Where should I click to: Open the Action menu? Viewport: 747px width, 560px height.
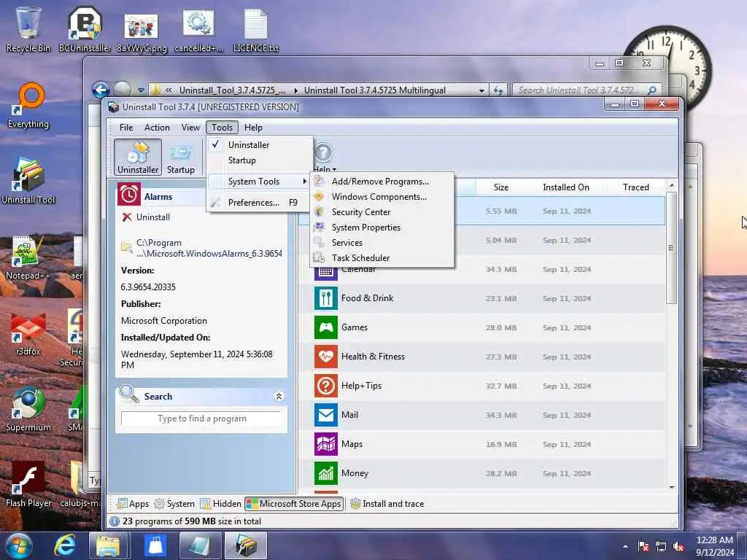[157, 128]
